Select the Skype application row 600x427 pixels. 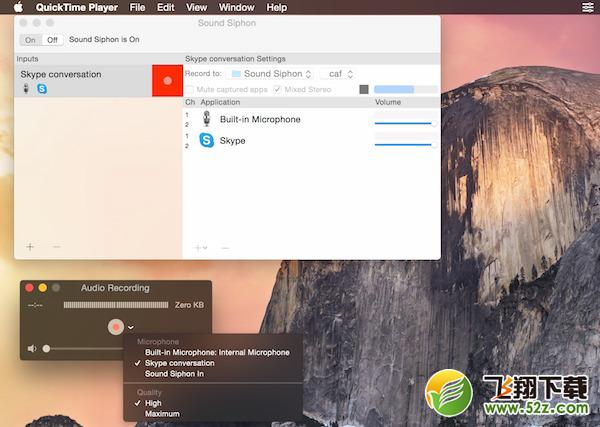[x=311, y=140]
